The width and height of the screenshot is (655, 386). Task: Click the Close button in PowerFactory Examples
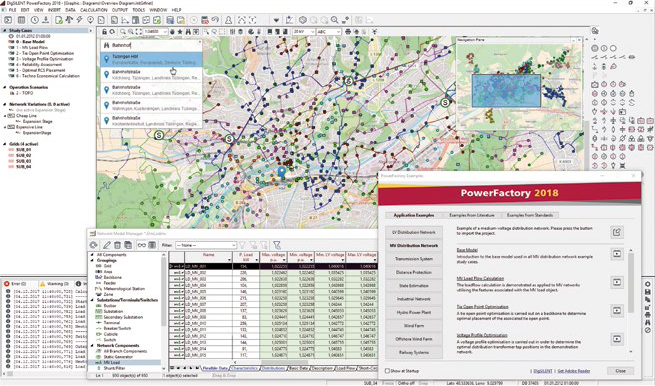(620, 371)
